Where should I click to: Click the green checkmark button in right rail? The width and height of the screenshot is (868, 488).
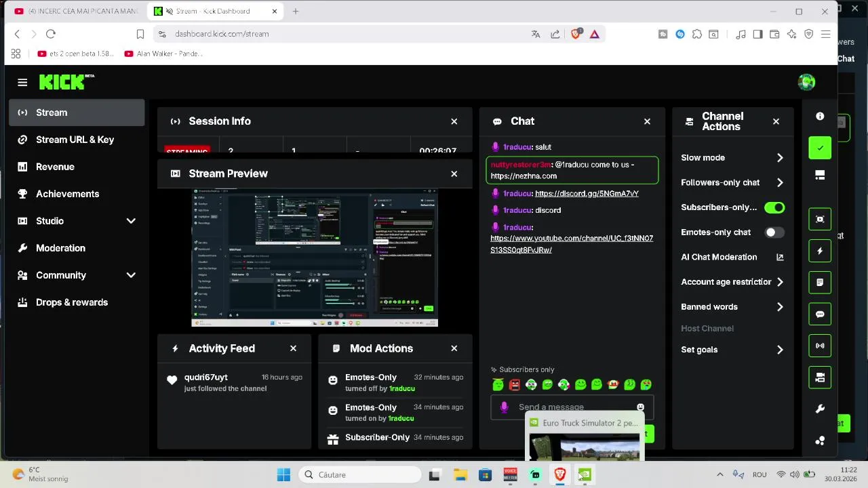820,148
